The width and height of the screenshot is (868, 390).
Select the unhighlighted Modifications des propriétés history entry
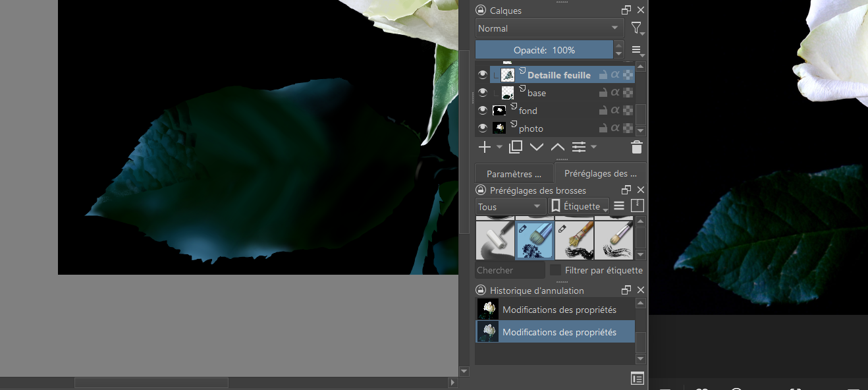(555, 310)
